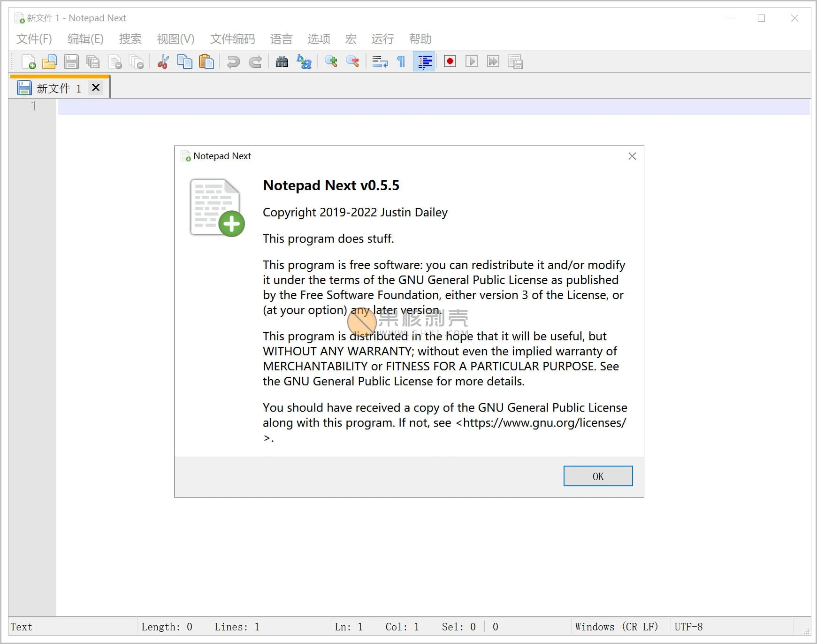
Task: Click the Paste clipboard icon
Action: (206, 61)
